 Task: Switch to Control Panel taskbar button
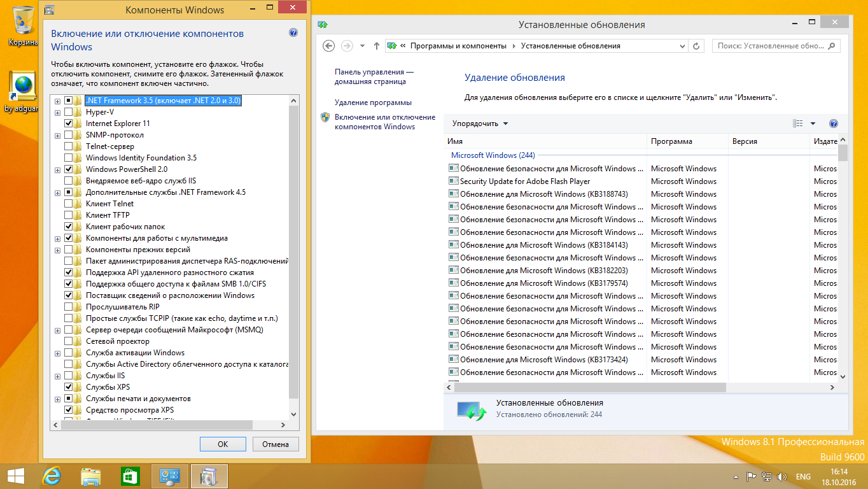(x=170, y=476)
